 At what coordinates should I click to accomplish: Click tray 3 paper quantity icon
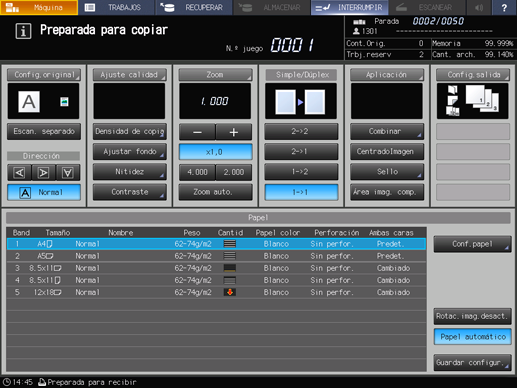[230, 268]
